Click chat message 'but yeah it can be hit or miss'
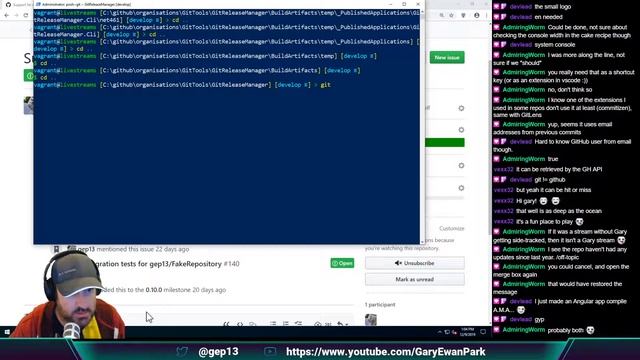This screenshot has width=640, height=360. (553, 190)
